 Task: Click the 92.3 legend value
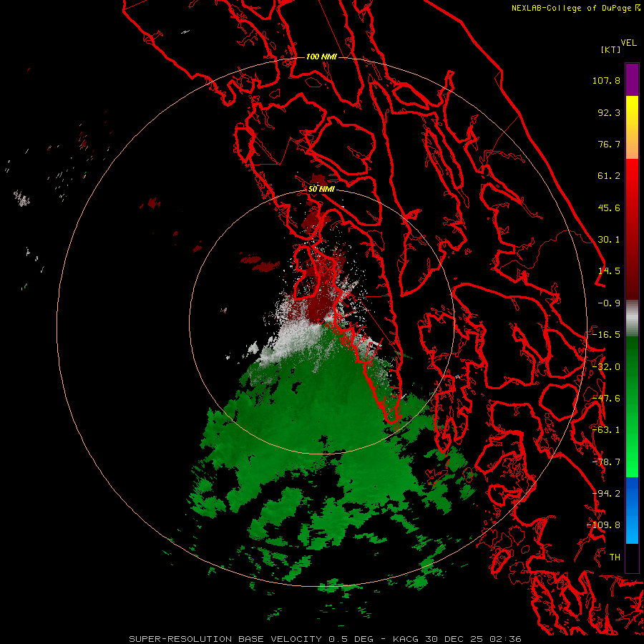coord(609,112)
